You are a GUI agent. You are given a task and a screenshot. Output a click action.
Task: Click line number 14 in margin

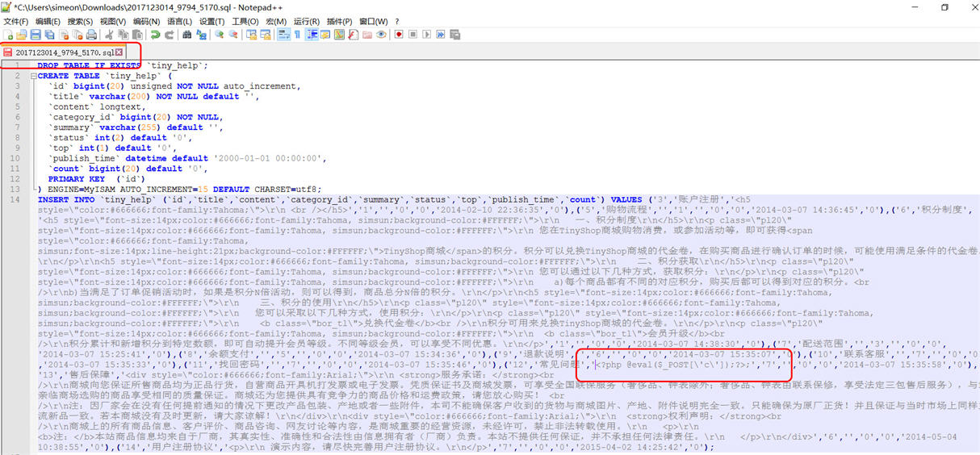tap(15, 199)
